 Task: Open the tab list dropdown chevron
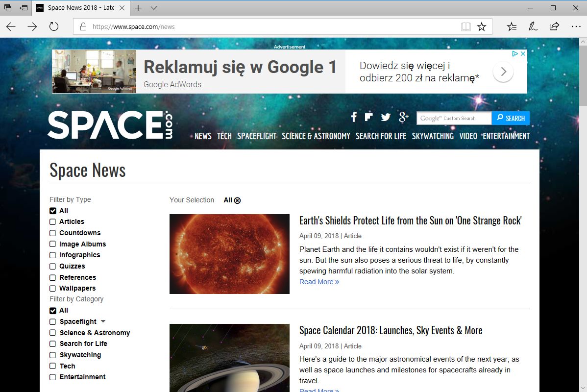154,8
